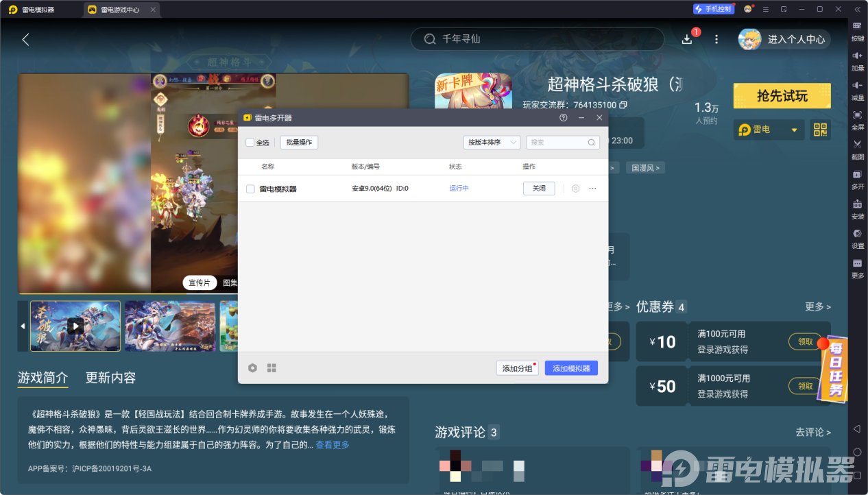This screenshot has height=495, width=868.
Task: Open the keymapping (按键) tool in sidebar
Action: click(x=857, y=31)
